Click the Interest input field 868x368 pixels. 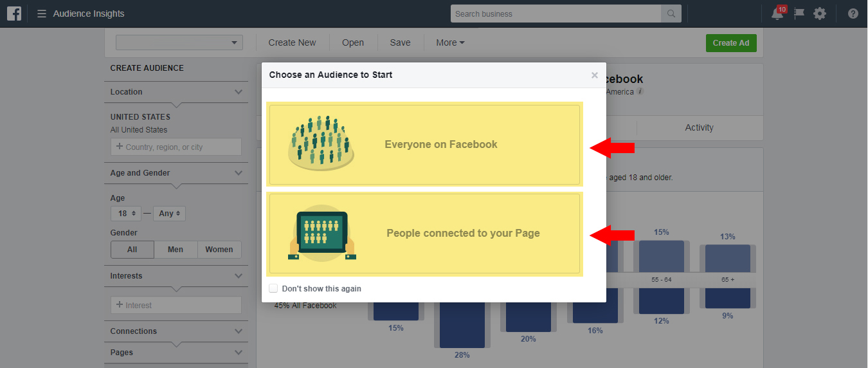(176, 305)
